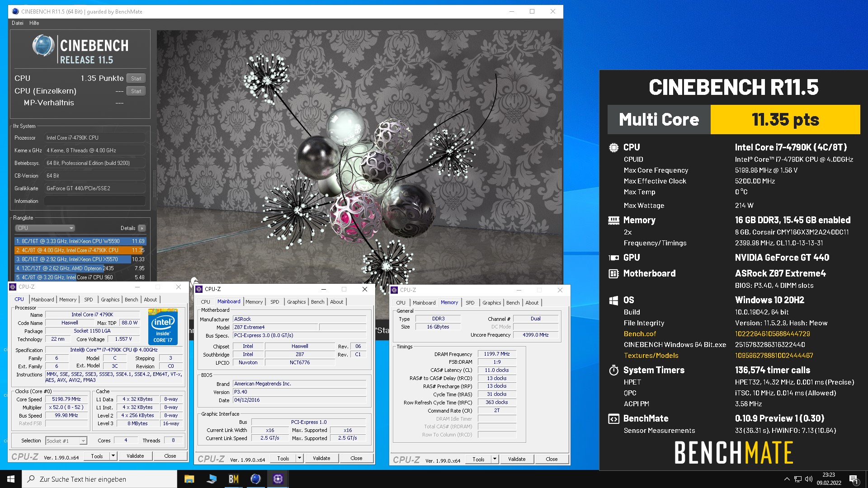The width and height of the screenshot is (868, 488).
Task: Select ranking row Intel Core i7-4790K CPU
Action: [80, 250]
